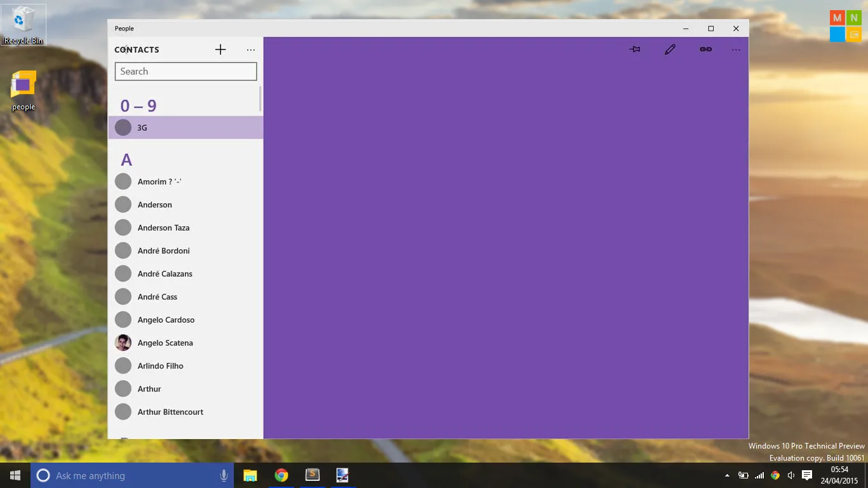Open contact Angelo Cardoso

(x=186, y=320)
